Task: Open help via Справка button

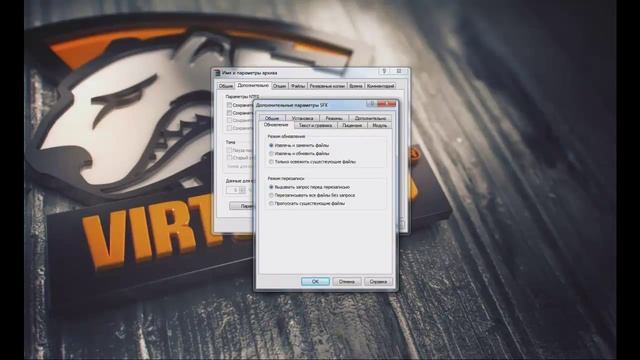Action: [x=378, y=282]
